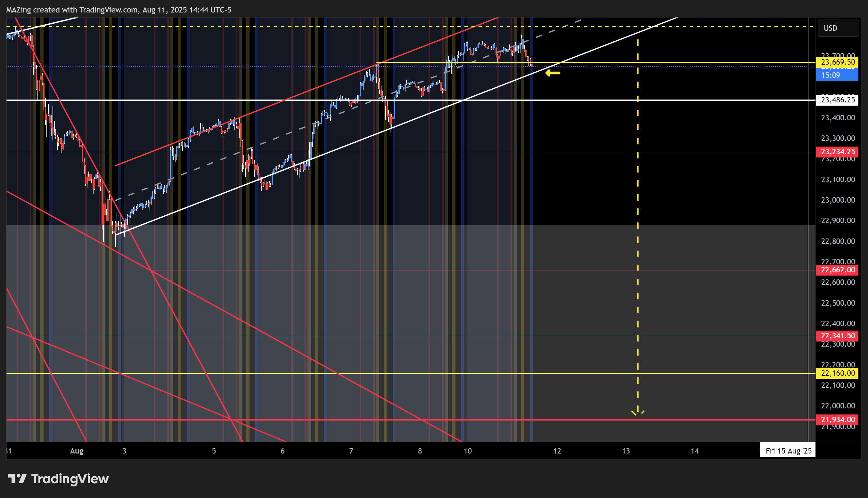The image size is (868, 498).
Task: Select the red 22,341.50 price label
Action: [x=837, y=336]
